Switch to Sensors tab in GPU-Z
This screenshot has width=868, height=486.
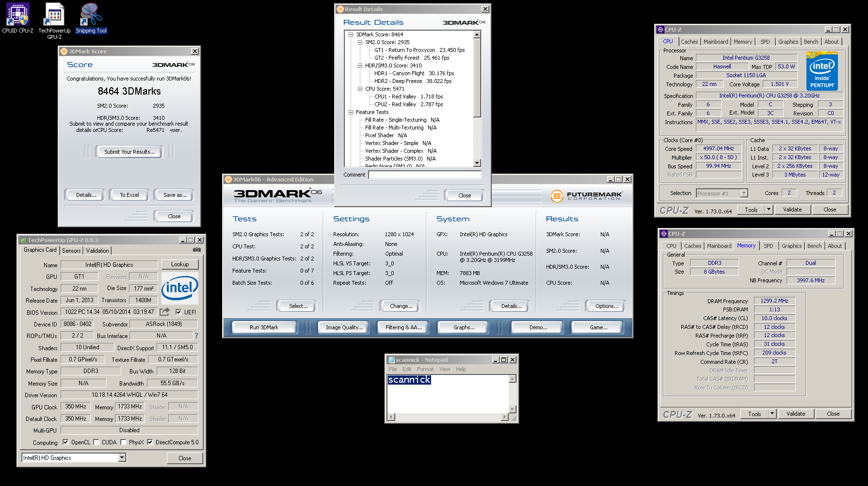coord(71,251)
